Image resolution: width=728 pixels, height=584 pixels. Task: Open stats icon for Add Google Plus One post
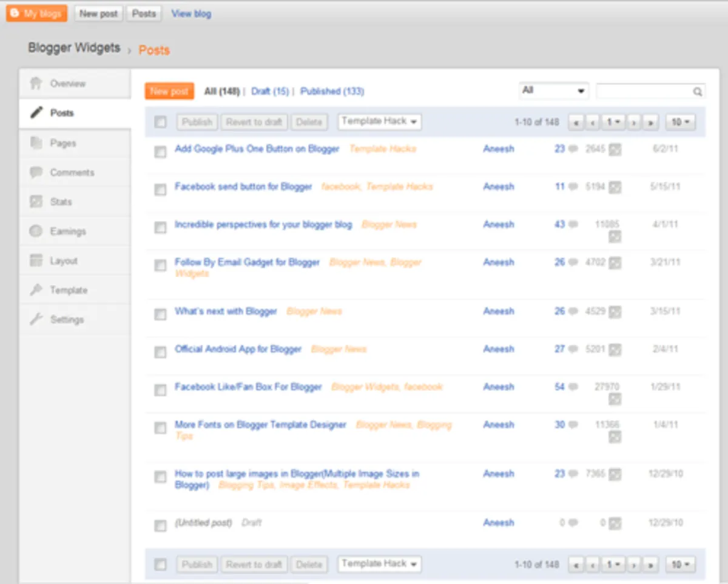[615, 149]
